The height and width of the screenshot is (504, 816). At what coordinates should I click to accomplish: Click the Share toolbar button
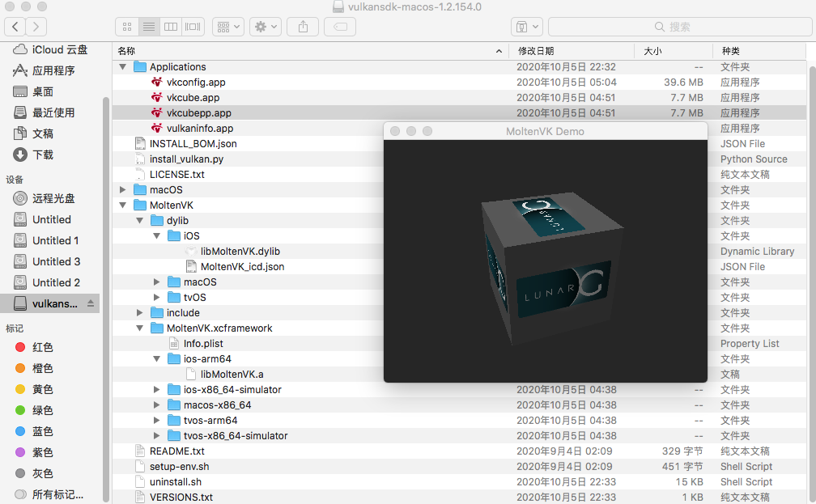pyautogui.click(x=303, y=27)
